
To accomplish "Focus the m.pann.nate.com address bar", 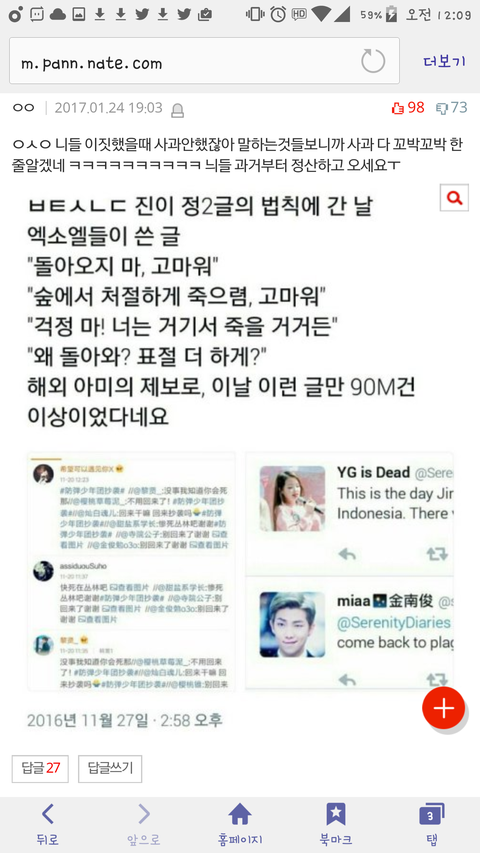I will (x=204, y=60).
